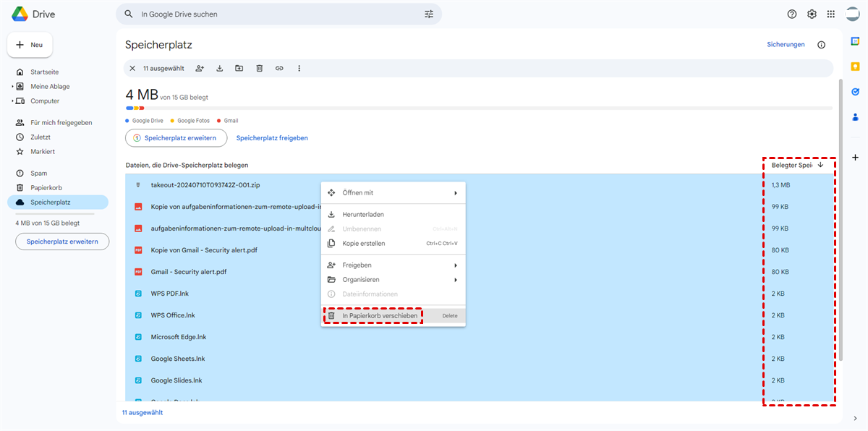Viewport: 868px width, 431px height.
Task: Click the download icon in selection toolbar
Action: (220, 68)
